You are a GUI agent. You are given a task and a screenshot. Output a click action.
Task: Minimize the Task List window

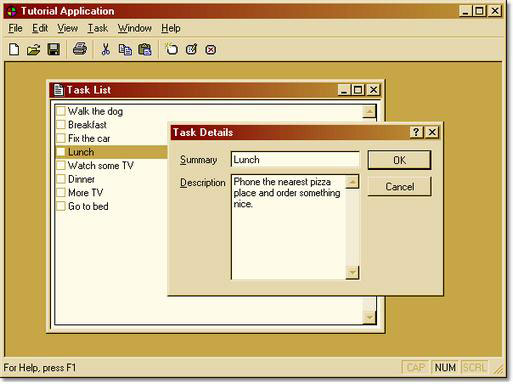point(344,90)
